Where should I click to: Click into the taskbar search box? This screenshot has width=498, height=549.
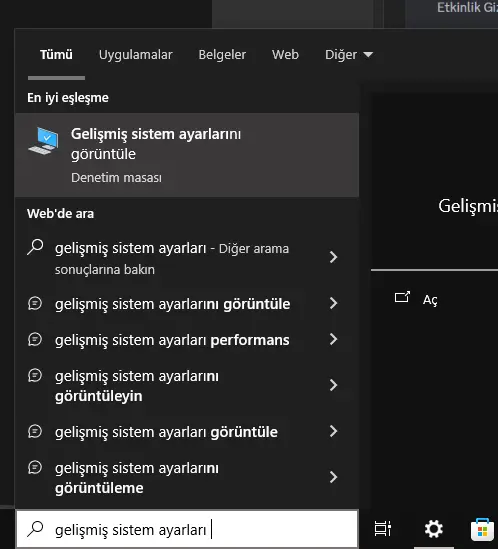[x=187, y=529]
